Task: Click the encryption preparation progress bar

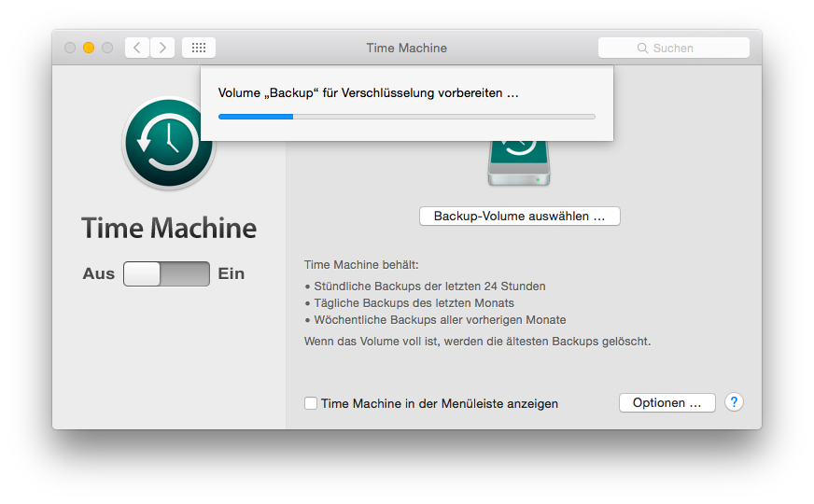Action: [x=407, y=117]
